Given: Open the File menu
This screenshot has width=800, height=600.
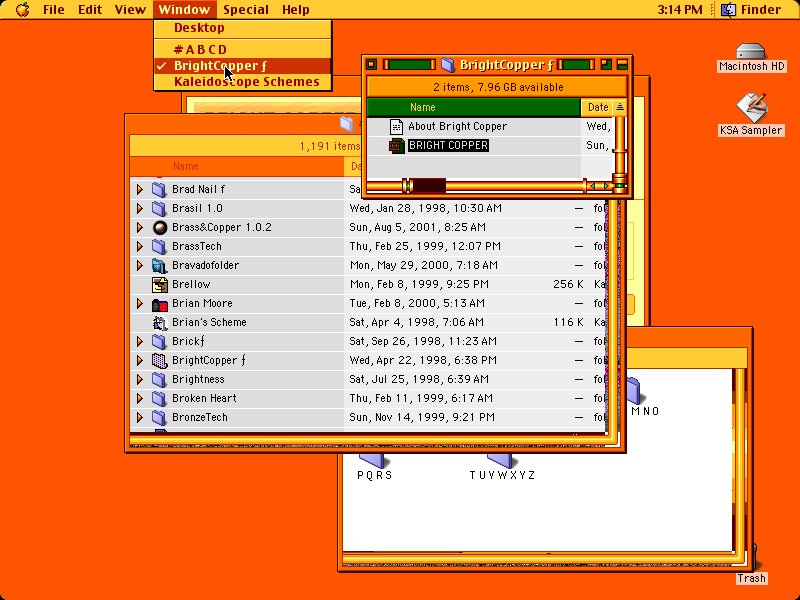Looking at the screenshot, I should tap(54, 10).
